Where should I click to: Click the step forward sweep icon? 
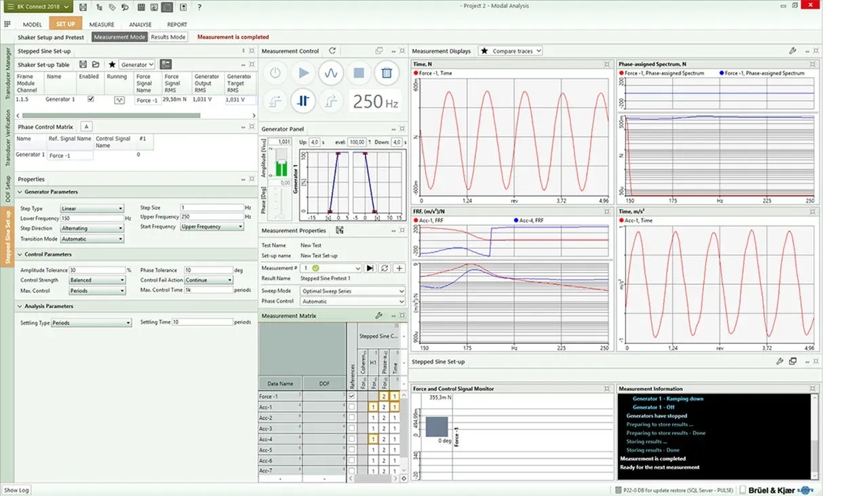point(330,100)
